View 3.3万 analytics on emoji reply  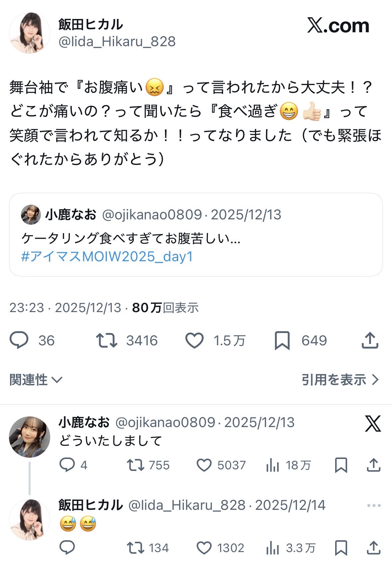(291, 548)
